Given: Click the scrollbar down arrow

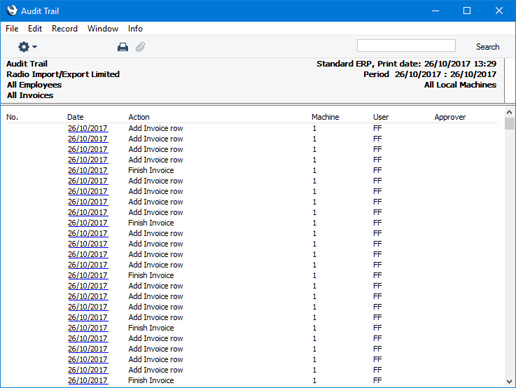Looking at the screenshot, I should (x=509, y=381).
